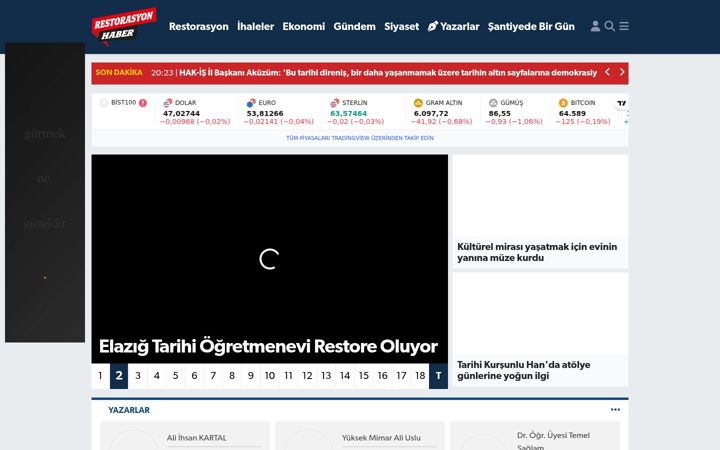
Task: Open author Dr. Öğr. Üyesi Temel card
Action: tap(535, 436)
